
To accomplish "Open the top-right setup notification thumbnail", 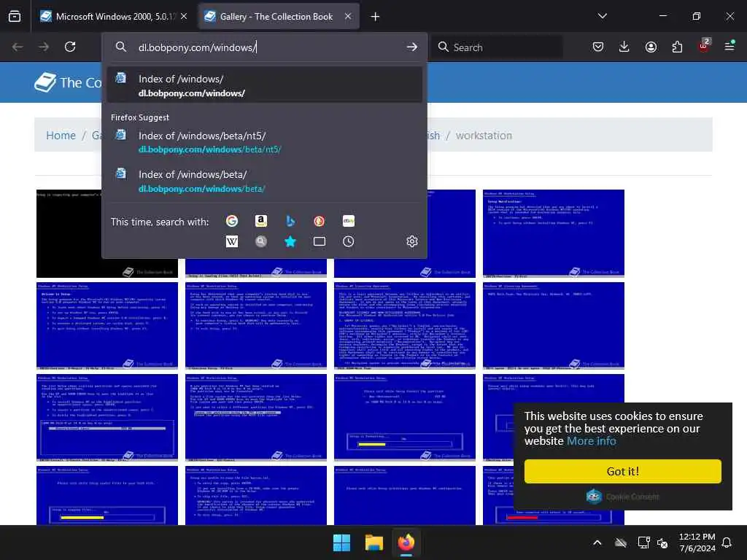I will click(553, 233).
